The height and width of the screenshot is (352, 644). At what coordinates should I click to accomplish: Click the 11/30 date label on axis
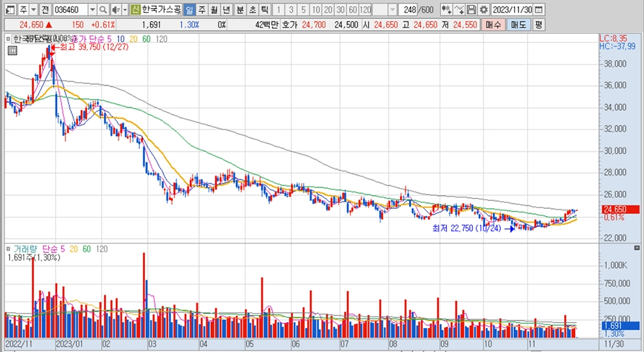pos(613,344)
